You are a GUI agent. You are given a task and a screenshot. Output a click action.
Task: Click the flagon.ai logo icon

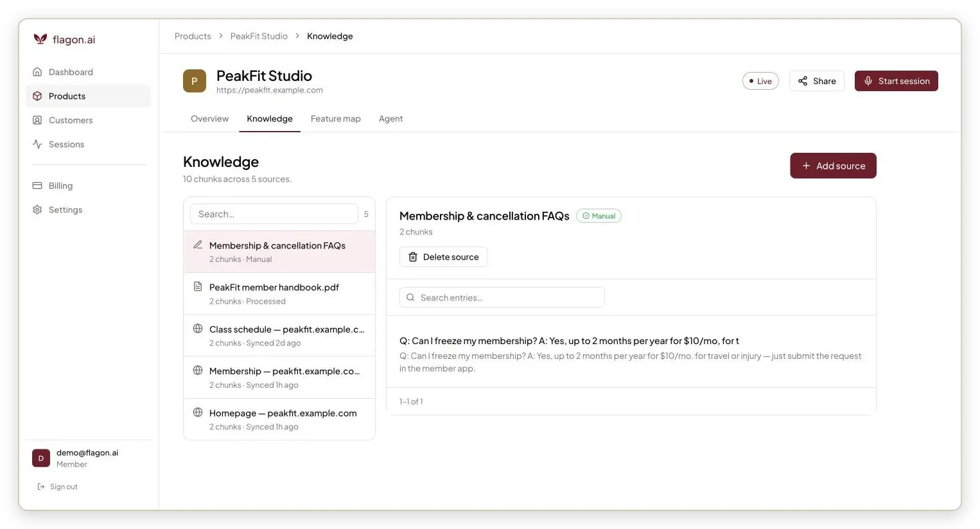(x=40, y=39)
